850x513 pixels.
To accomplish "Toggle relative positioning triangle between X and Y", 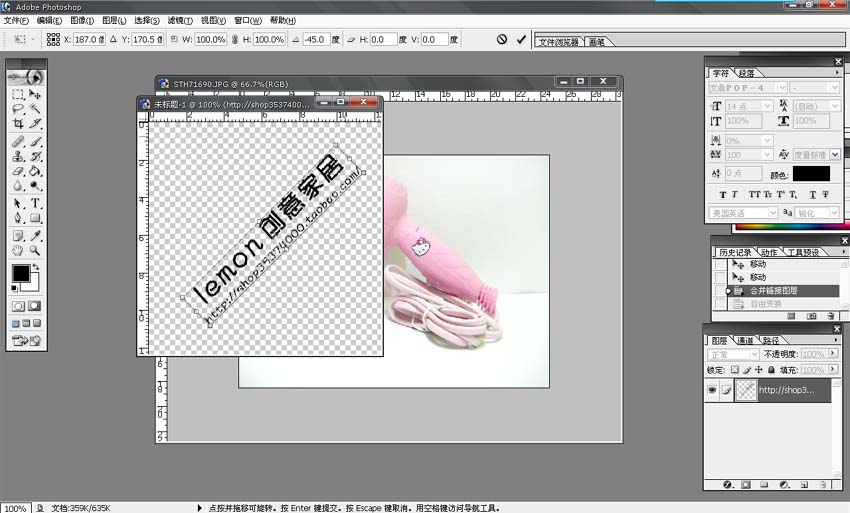I will [113, 39].
